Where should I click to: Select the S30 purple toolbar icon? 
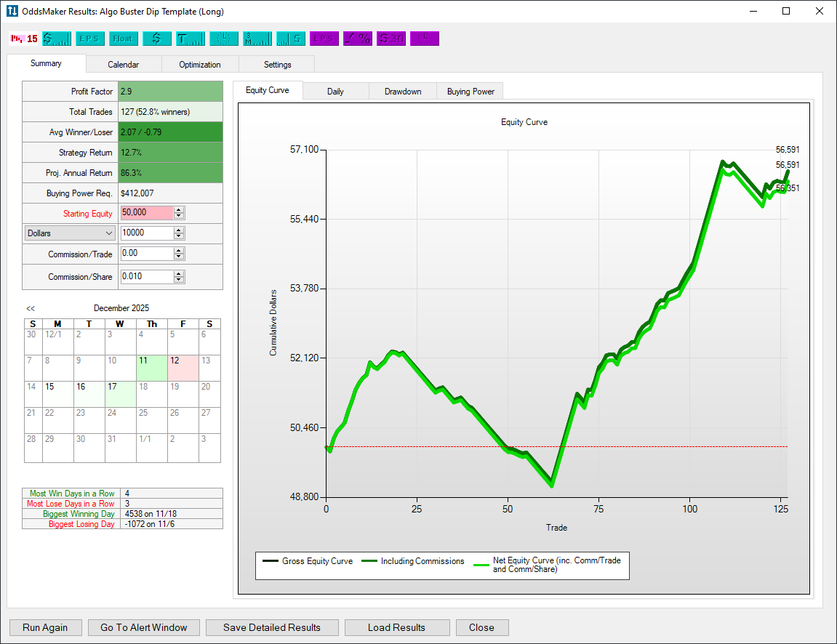[391, 38]
